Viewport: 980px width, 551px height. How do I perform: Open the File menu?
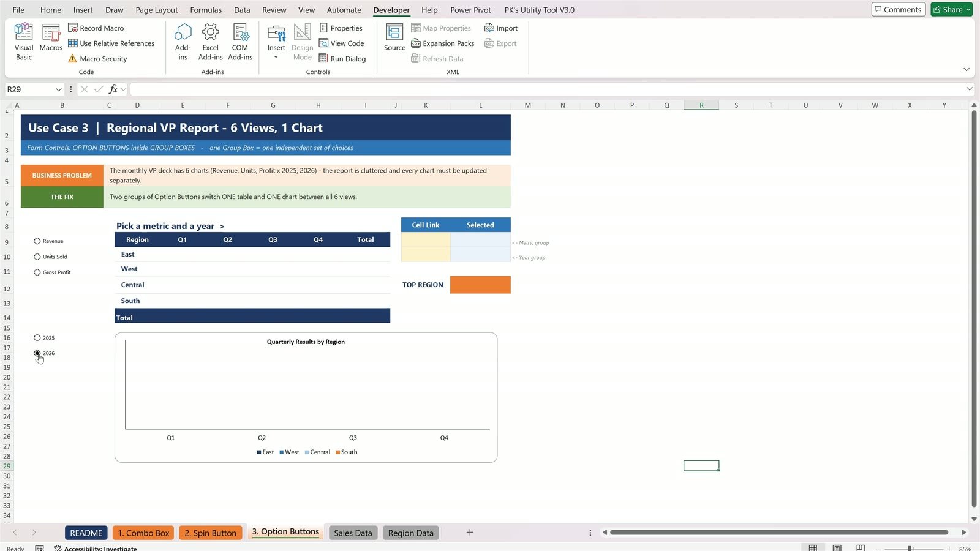tap(18, 10)
